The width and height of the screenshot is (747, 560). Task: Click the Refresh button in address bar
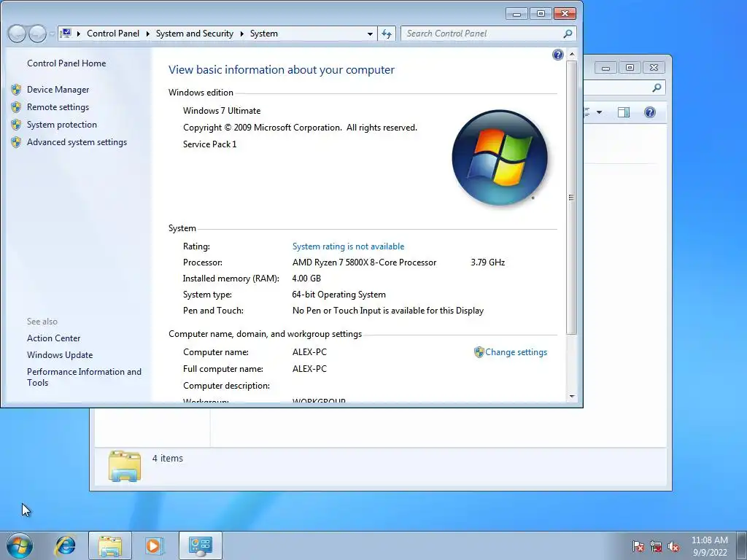pyautogui.click(x=387, y=34)
